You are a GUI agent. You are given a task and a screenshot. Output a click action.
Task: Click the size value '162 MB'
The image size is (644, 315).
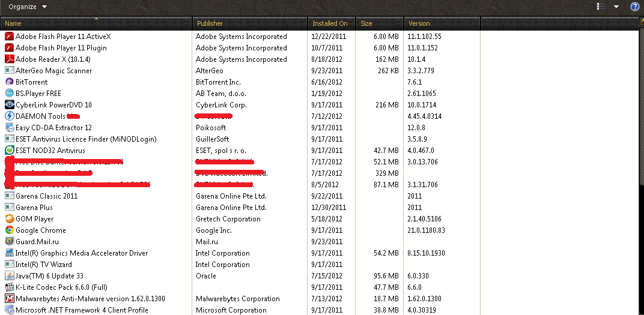point(387,59)
